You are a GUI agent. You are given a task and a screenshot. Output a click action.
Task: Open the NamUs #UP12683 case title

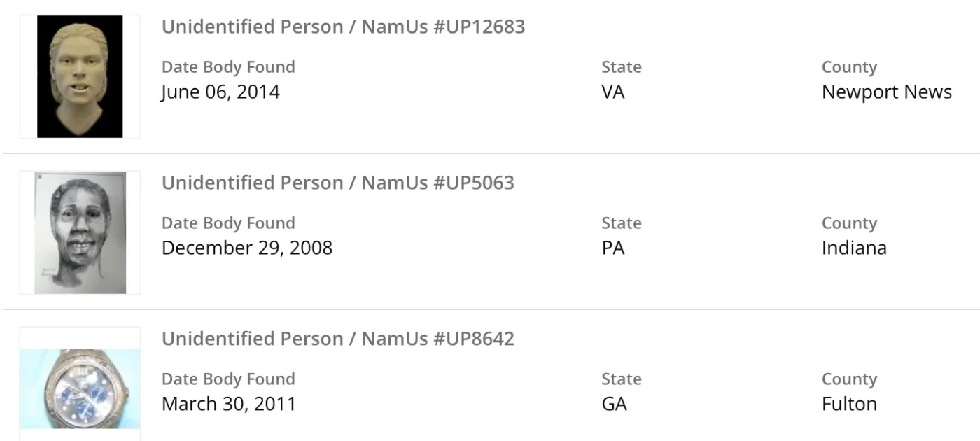coord(343,27)
